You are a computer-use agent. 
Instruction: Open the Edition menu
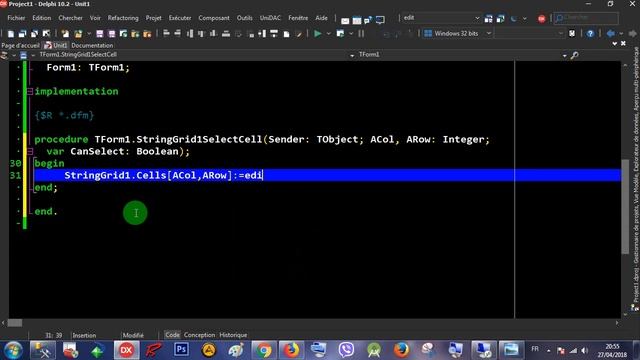tap(42, 18)
